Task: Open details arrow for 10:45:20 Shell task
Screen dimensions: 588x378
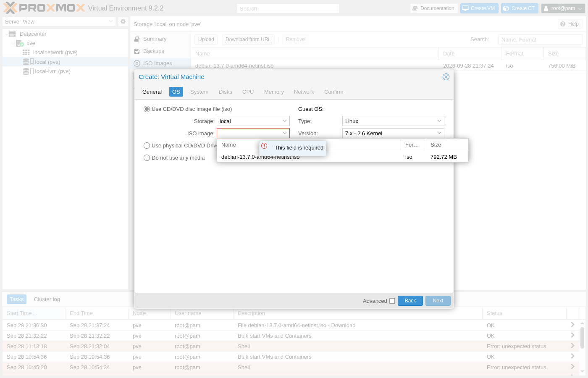Action: [572, 367]
